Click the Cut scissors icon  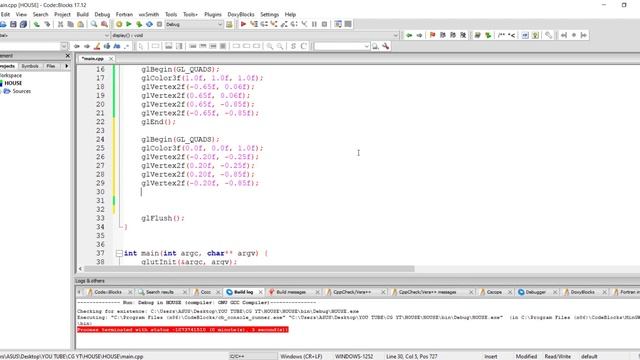(60, 24)
